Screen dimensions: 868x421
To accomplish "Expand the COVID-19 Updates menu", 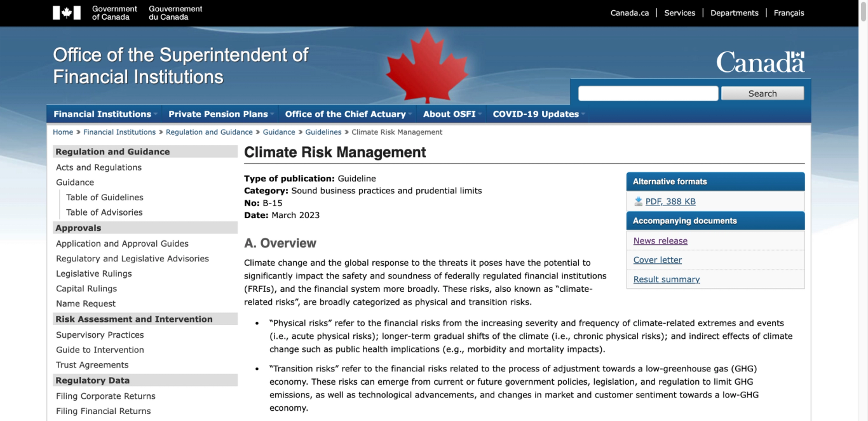I will [x=536, y=114].
